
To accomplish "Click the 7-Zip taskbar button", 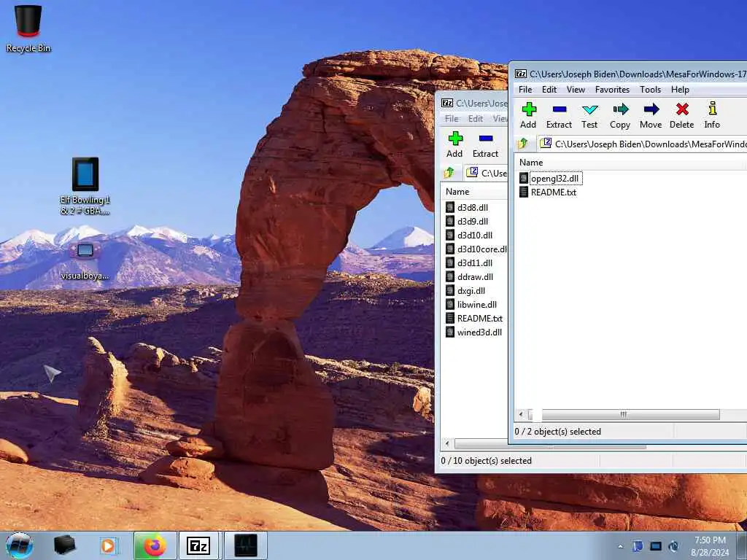I will click(198, 545).
